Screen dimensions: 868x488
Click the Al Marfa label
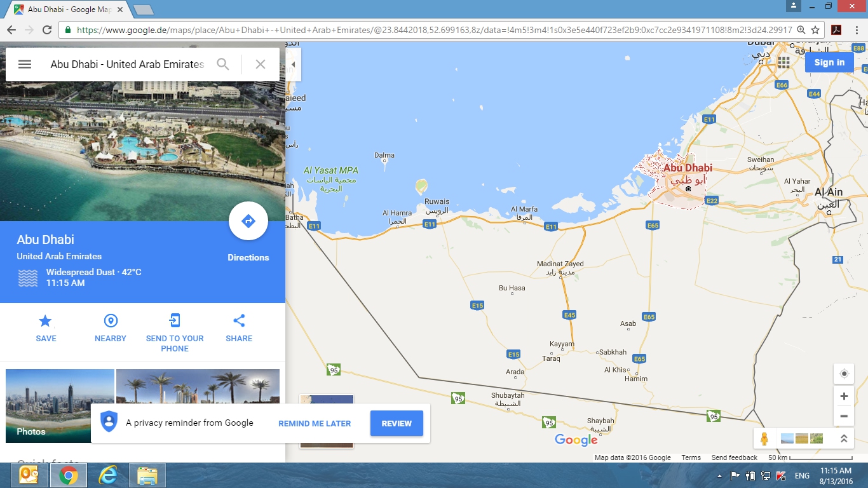(524, 210)
